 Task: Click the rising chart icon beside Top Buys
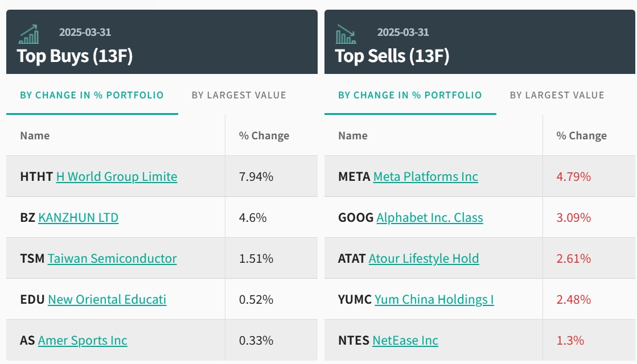pyautogui.click(x=29, y=35)
